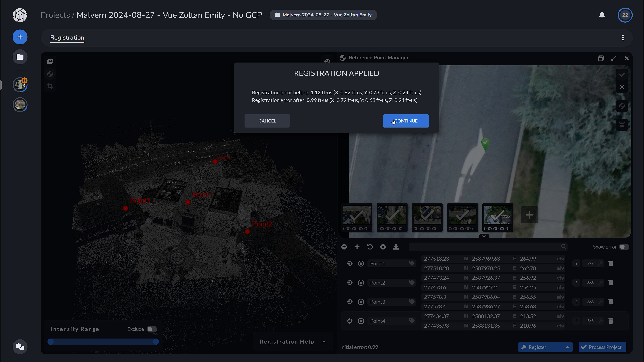The width and height of the screenshot is (644, 362).
Task: Delete Point4 using its trash icon
Action: pos(611,321)
